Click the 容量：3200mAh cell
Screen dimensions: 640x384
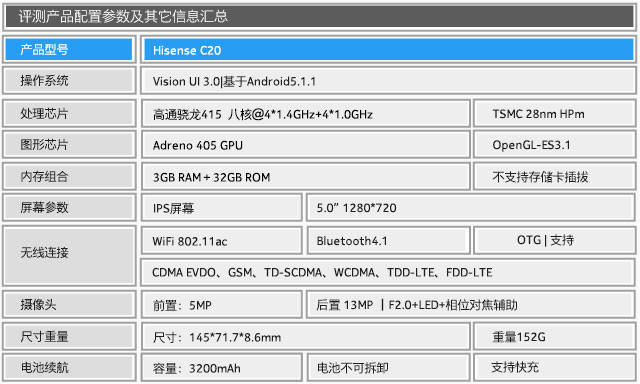[222, 368]
